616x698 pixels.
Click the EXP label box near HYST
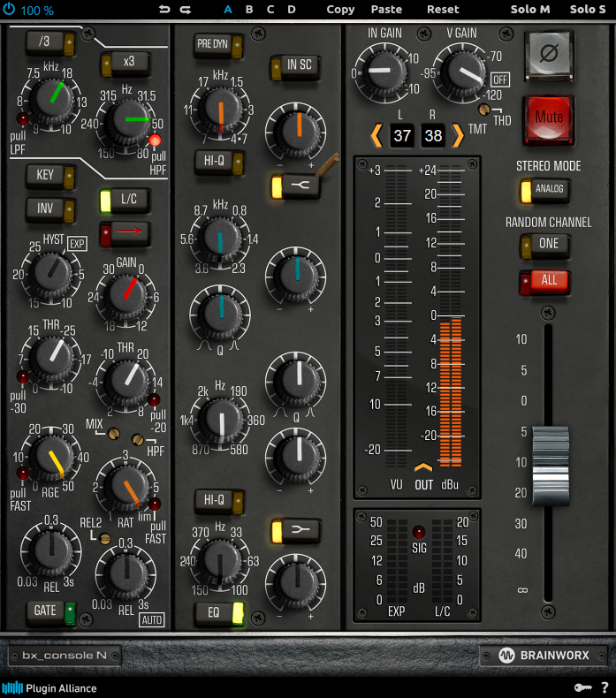[x=77, y=244]
